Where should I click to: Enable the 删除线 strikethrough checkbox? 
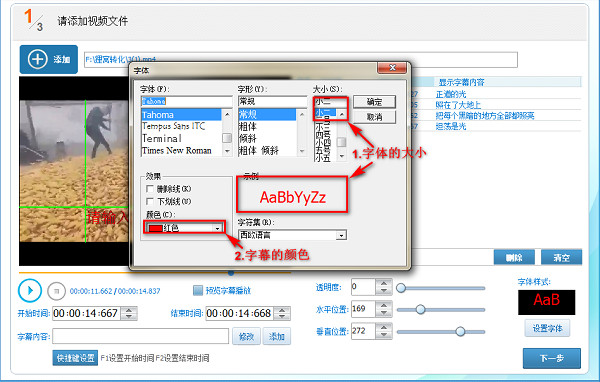coord(150,189)
